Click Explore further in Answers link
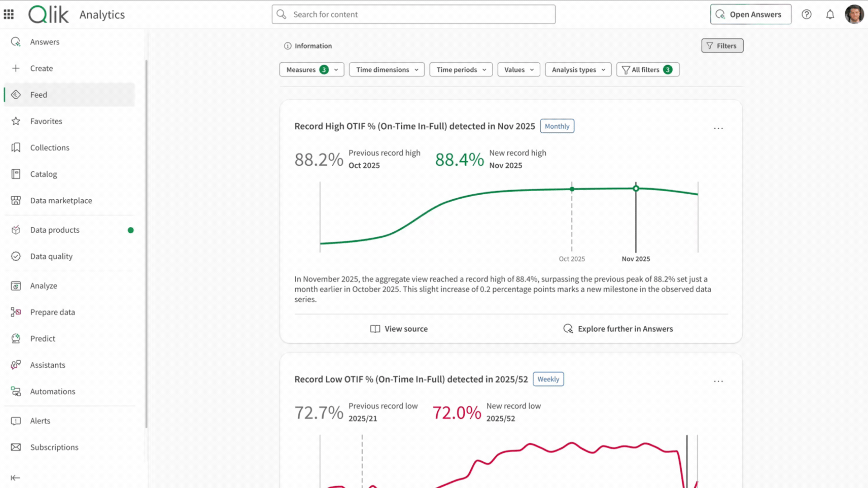868x488 pixels. click(x=625, y=328)
